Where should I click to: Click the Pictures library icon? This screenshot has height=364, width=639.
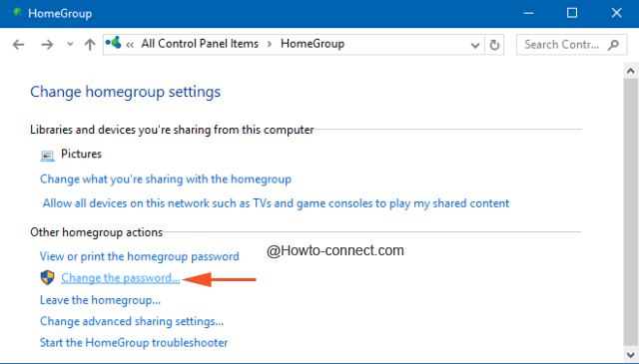pyautogui.click(x=47, y=156)
